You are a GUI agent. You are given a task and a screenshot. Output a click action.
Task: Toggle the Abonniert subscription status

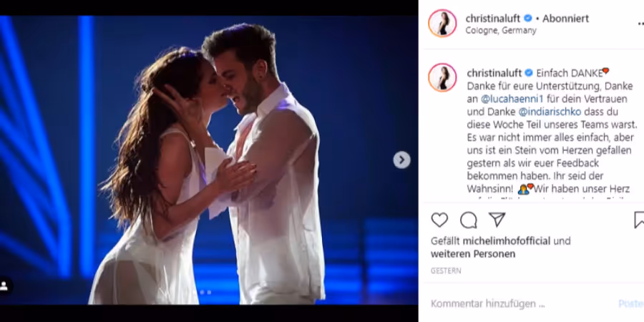(x=565, y=19)
